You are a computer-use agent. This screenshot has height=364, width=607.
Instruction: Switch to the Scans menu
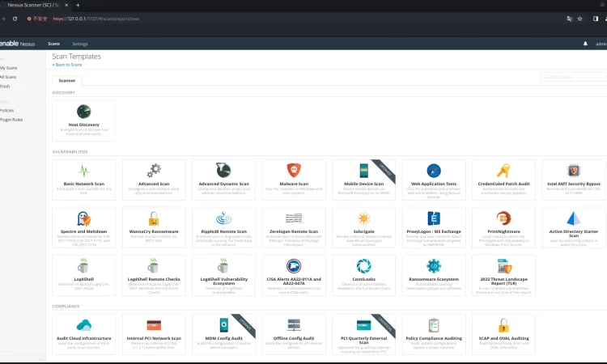pyautogui.click(x=53, y=44)
